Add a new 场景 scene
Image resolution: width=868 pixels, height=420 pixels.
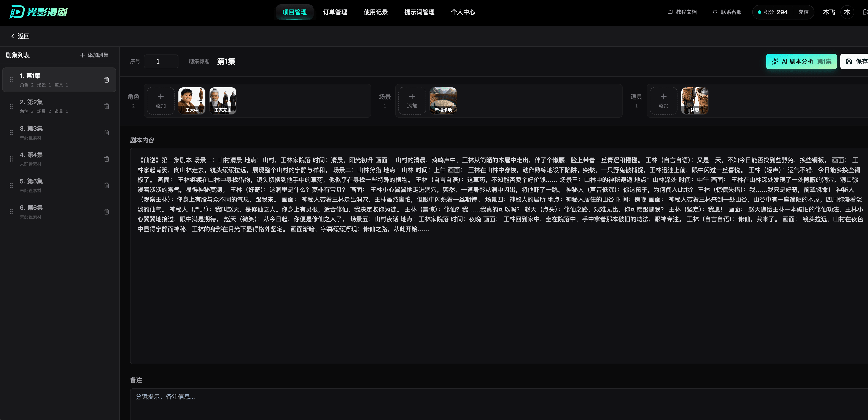[412, 101]
